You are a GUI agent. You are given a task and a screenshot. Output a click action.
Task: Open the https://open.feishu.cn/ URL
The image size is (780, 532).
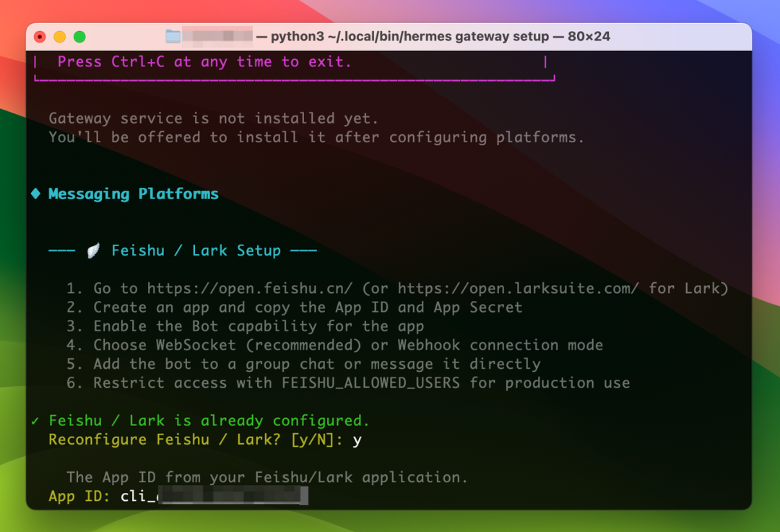(250, 288)
